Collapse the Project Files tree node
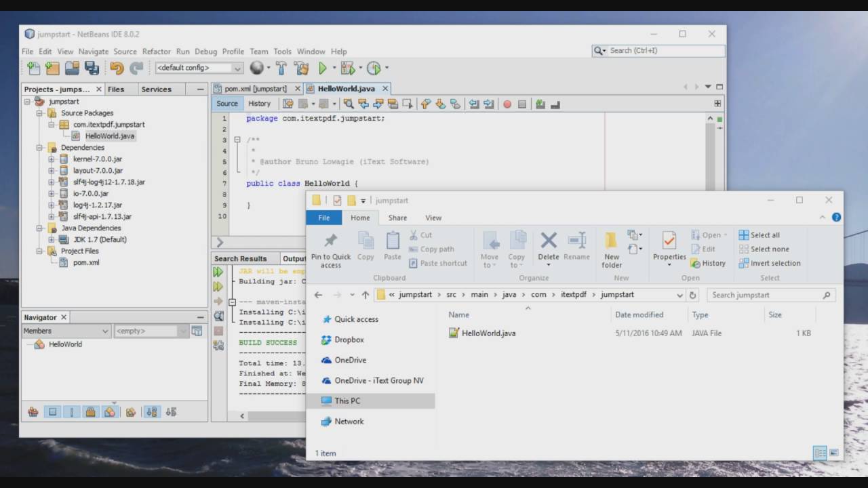 (40, 251)
